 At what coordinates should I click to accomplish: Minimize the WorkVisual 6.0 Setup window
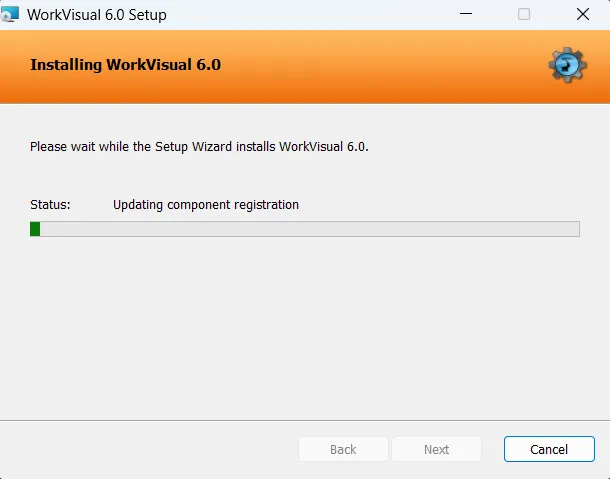[466, 15]
